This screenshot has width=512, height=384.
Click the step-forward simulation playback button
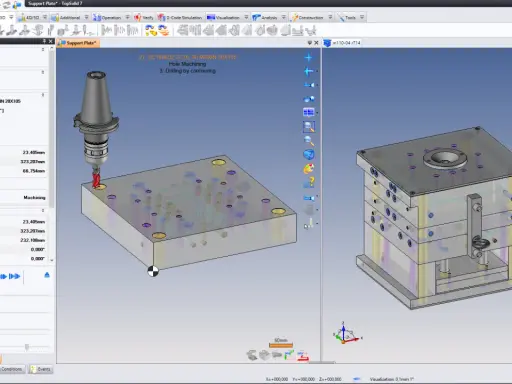[3, 276]
